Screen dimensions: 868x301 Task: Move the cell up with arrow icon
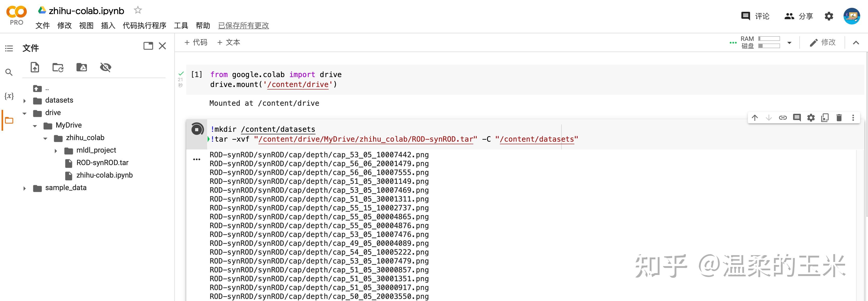pos(755,118)
